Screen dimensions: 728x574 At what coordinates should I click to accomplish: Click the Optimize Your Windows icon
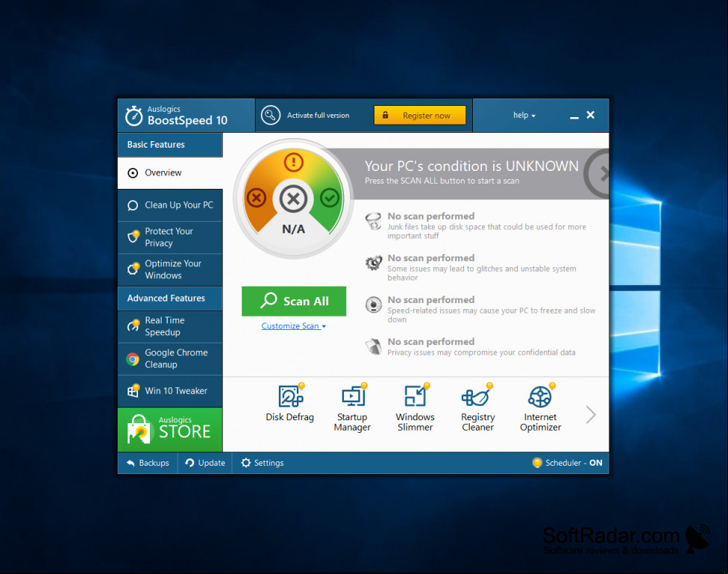[134, 269]
